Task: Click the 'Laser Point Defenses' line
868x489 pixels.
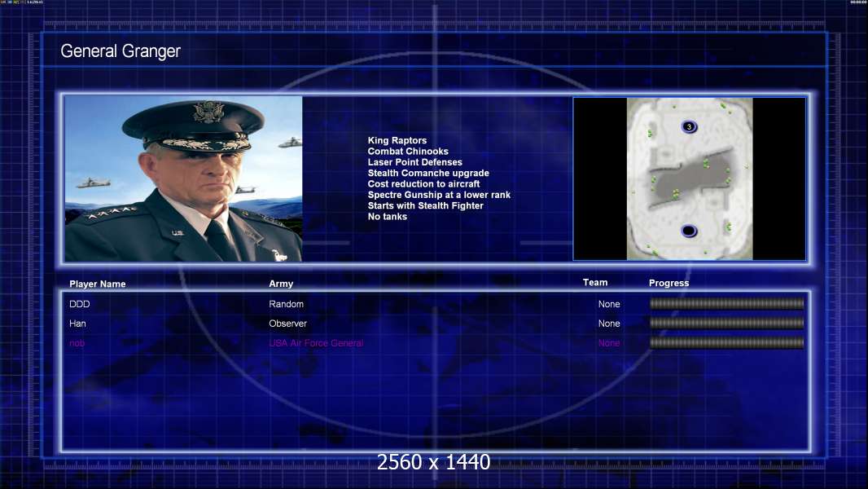Action: [x=414, y=162]
